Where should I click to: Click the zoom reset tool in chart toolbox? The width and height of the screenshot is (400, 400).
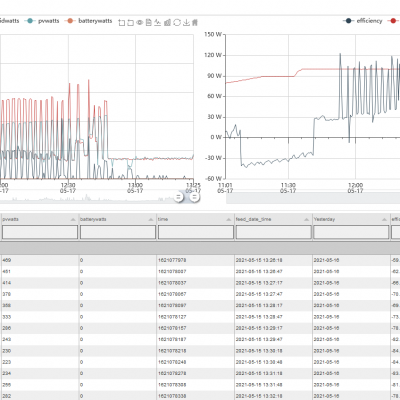tap(131, 22)
